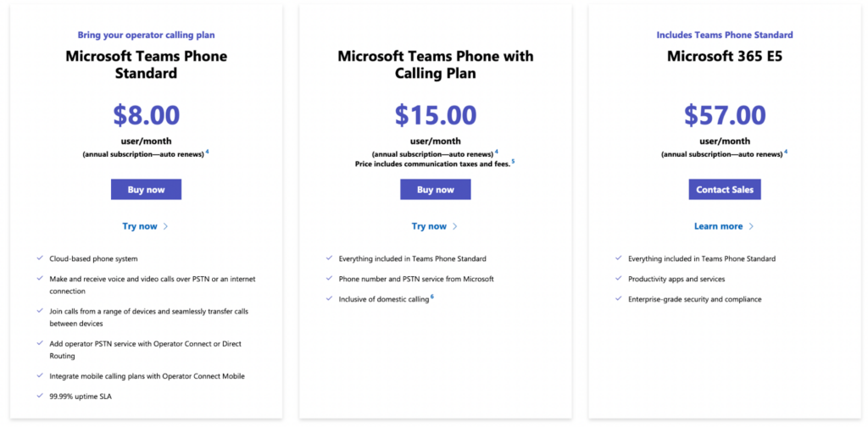This screenshot has width=868, height=427.
Task: Select the "Microsoft 365 E5" plan heading
Action: 724,57
